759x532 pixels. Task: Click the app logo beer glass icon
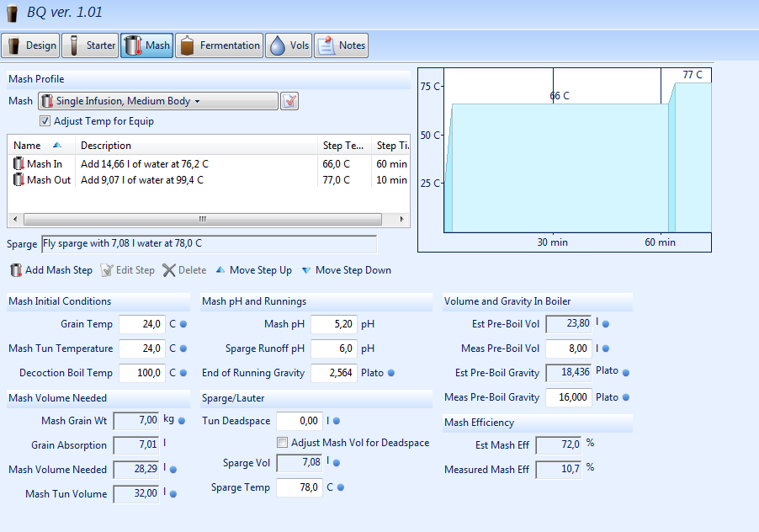[x=12, y=12]
